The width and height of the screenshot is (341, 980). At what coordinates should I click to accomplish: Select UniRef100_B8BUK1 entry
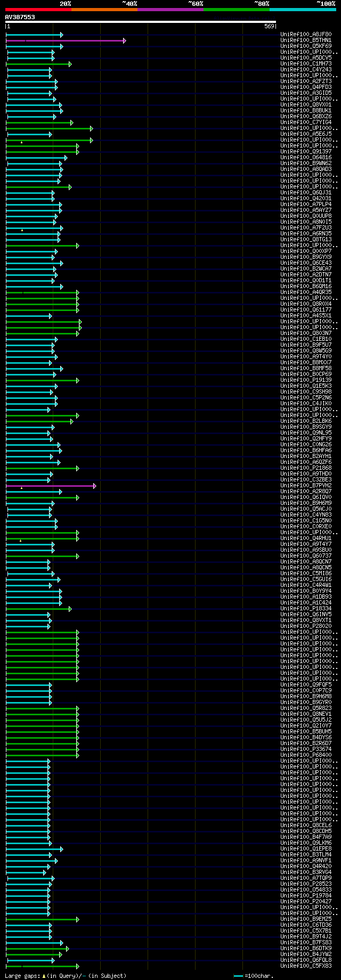(x=306, y=111)
